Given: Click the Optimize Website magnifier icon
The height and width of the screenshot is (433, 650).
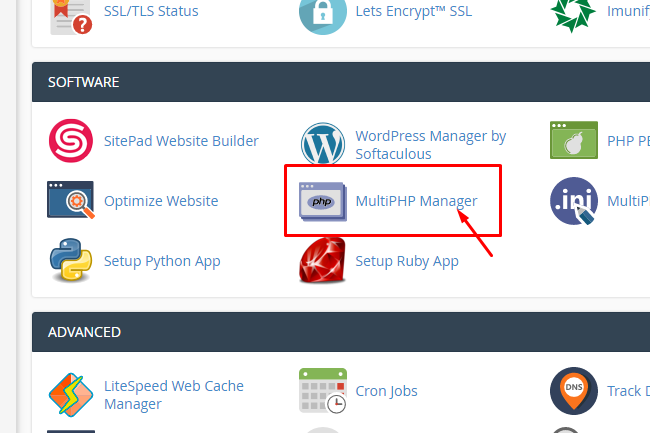Looking at the screenshot, I should pos(71,200).
